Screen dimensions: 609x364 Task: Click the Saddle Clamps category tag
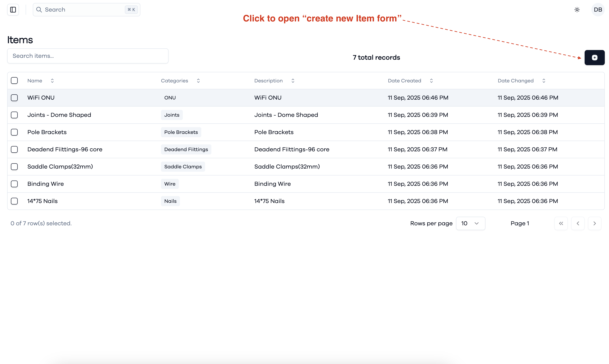(x=183, y=166)
